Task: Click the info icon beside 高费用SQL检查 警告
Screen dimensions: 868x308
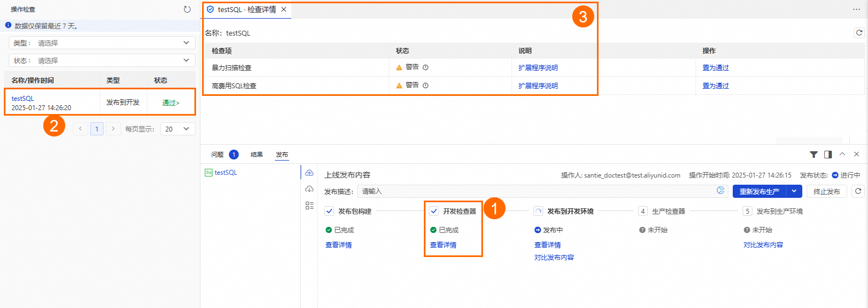Action: coord(426,85)
